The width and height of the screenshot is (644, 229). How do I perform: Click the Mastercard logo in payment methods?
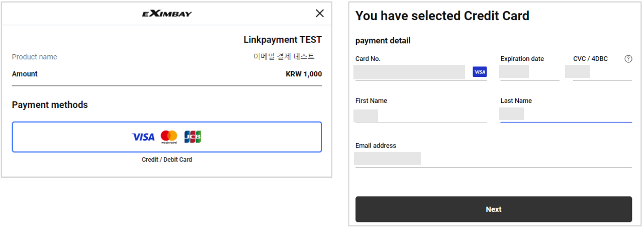pyautogui.click(x=169, y=137)
